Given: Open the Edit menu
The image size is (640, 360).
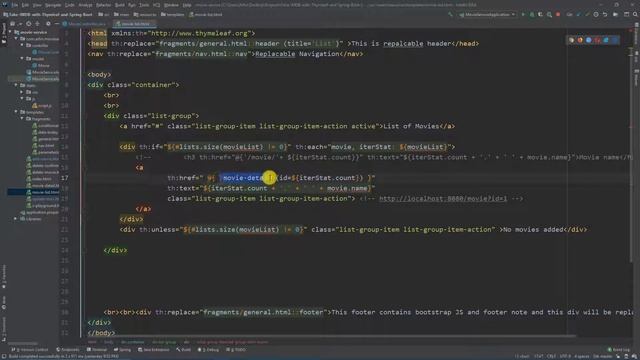Looking at the screenshot, I should click(x=25, y=5).
